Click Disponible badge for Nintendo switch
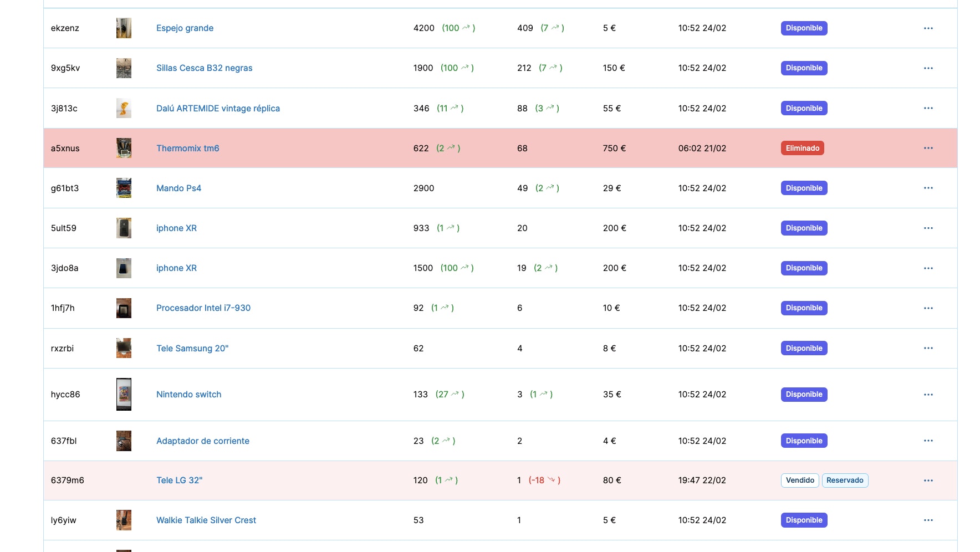This screenshot has height=552, width=980. click(804, 395)
